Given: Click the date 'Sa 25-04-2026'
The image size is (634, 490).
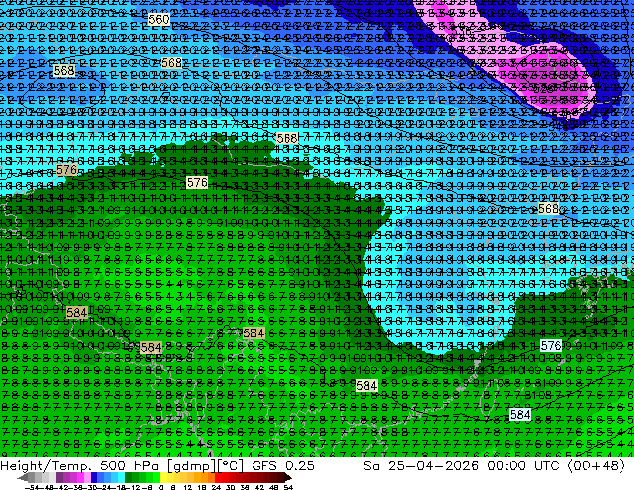Looking at the screenshot, I should (421, 466).
